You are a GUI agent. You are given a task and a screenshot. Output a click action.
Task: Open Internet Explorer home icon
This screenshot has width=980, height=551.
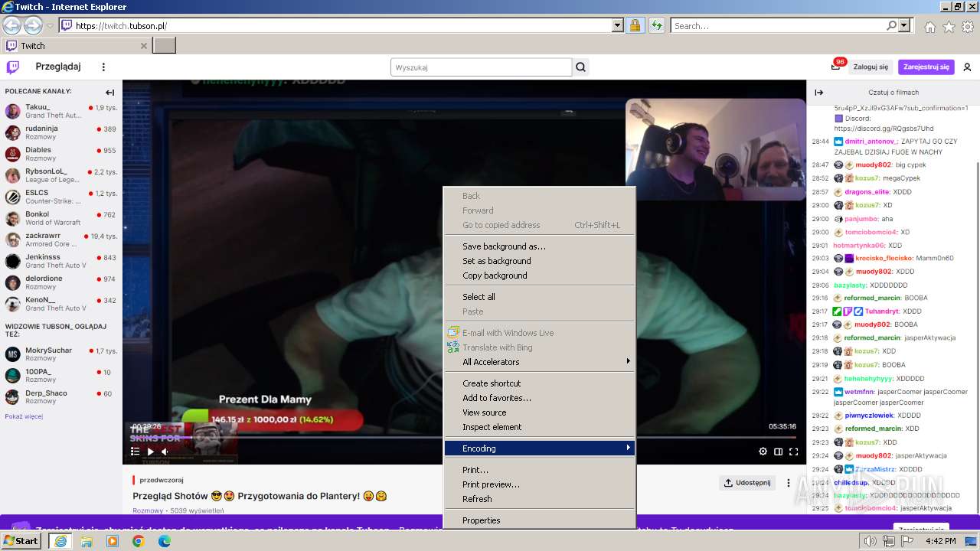(929, 27)
